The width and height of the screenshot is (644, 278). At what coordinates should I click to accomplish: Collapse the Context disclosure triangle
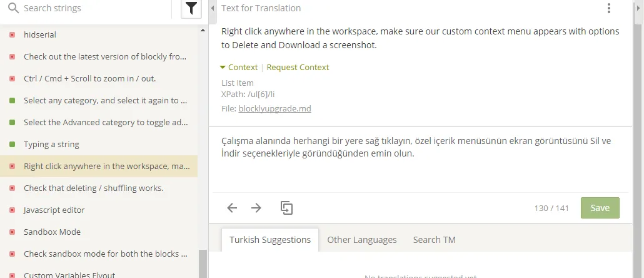coord(223,68)
